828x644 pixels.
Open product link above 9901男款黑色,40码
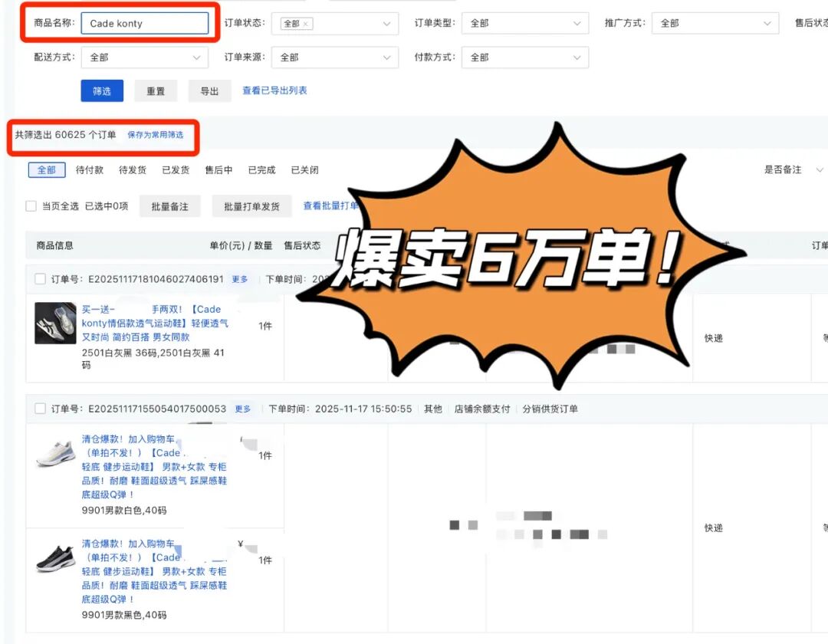(154, 571)
